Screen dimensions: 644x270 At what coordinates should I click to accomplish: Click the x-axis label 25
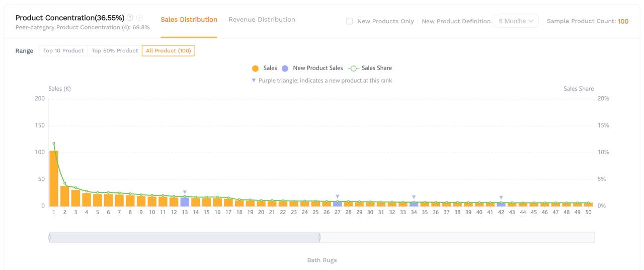tap(315, 213)
